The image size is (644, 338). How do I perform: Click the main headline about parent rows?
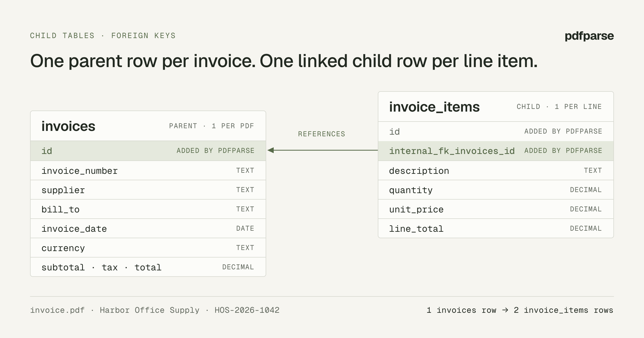284,61
